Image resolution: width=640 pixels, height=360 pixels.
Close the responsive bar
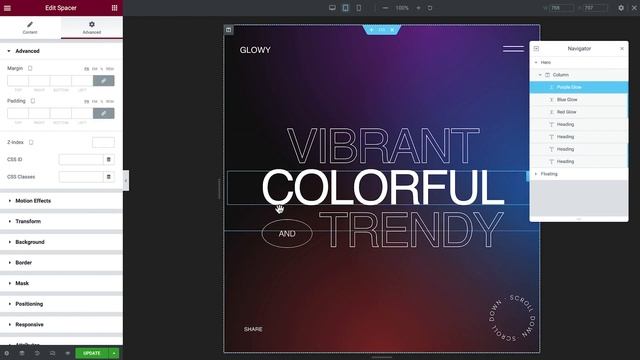(635, 8)
